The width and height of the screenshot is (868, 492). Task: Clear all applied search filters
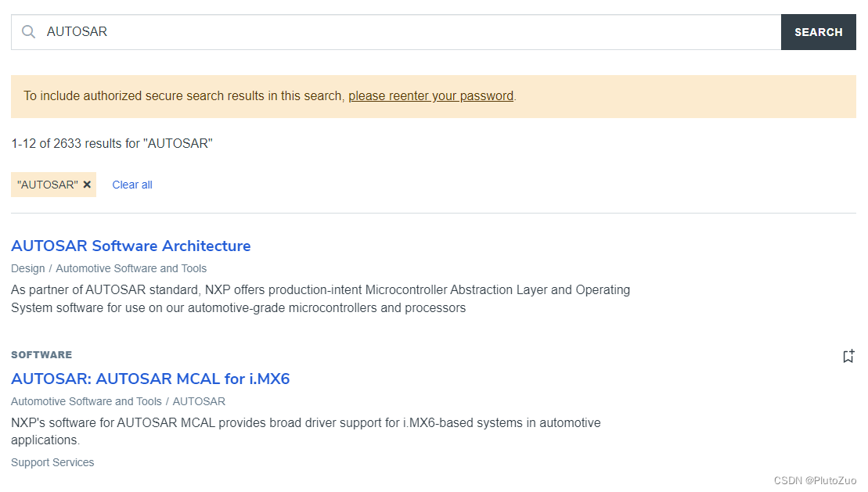coord(132,185)
